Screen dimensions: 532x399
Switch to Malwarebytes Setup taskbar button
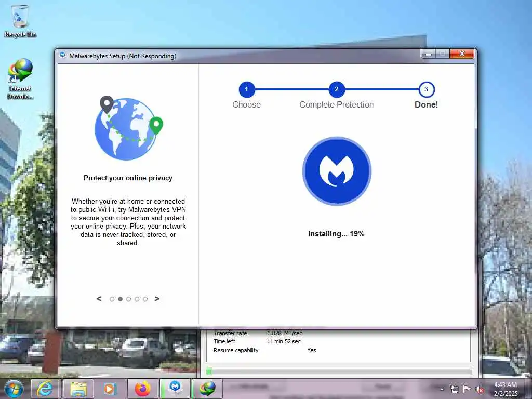[x=175, y=389]
